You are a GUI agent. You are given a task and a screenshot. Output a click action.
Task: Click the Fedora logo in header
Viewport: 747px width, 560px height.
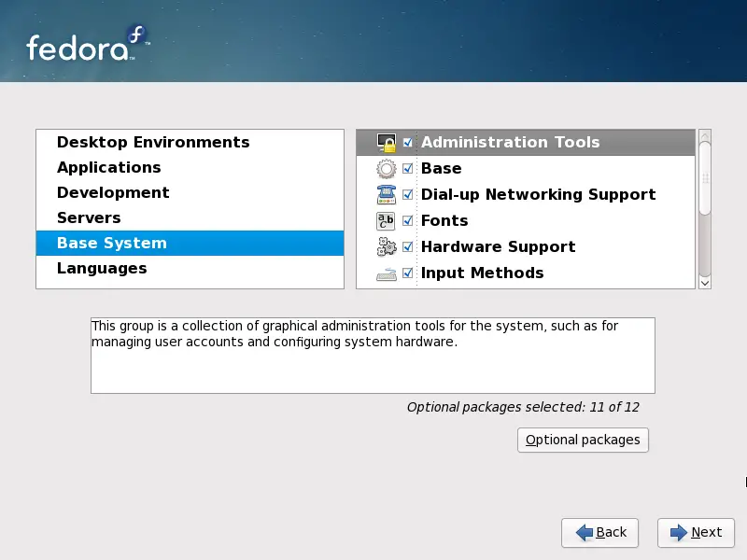click(x=87, y=44)
